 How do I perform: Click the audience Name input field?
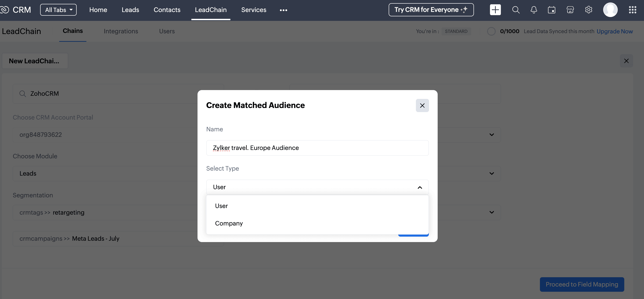click(x=317, y=148)
